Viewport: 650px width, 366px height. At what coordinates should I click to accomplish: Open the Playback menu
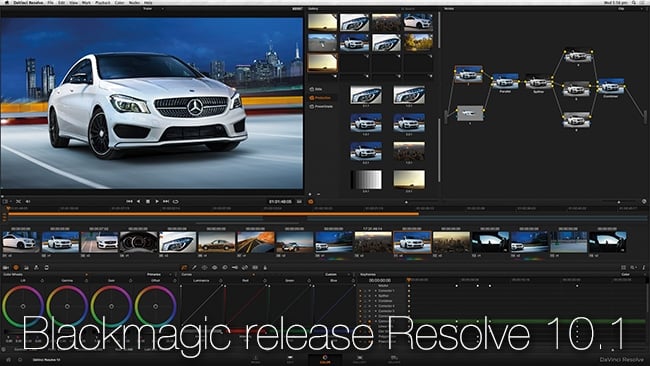click(103, 2)
